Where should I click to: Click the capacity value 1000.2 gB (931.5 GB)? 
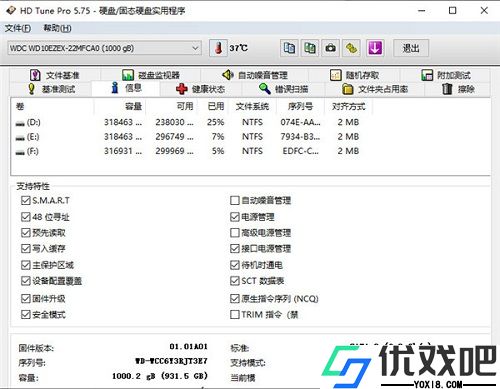160,376
